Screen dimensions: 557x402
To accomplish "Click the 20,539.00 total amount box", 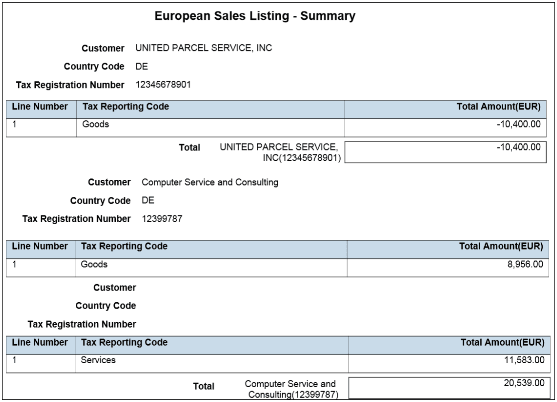I will pos(449,388).
